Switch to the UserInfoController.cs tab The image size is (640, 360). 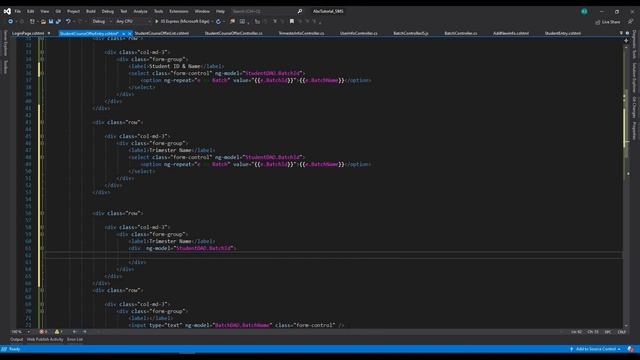(359, 33)
